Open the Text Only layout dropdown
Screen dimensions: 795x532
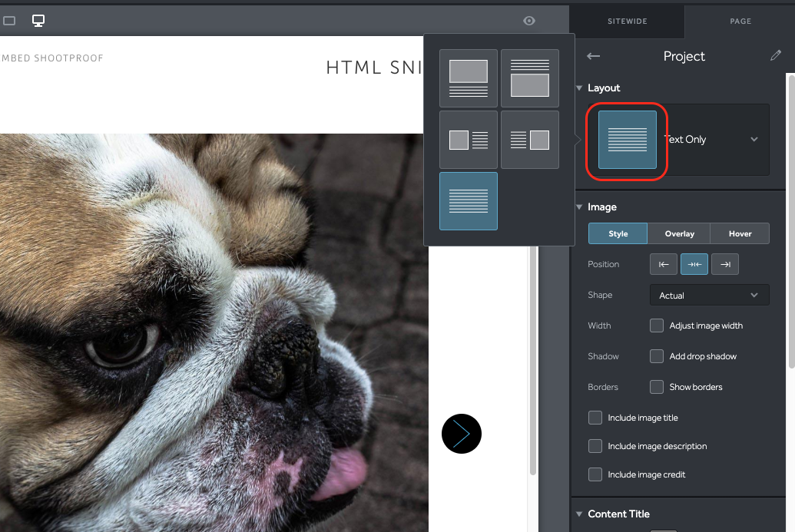pyautogui.click(x=754, y=140)
